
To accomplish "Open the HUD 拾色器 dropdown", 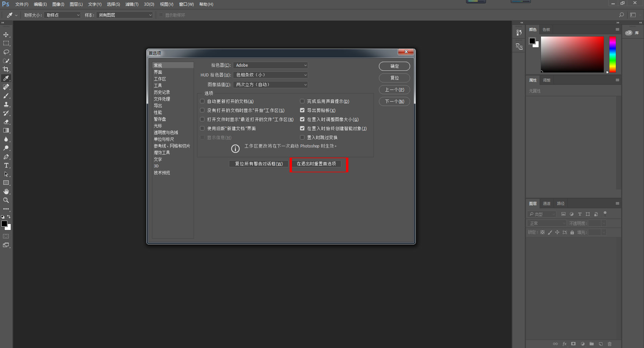I will tap(270, 75).
